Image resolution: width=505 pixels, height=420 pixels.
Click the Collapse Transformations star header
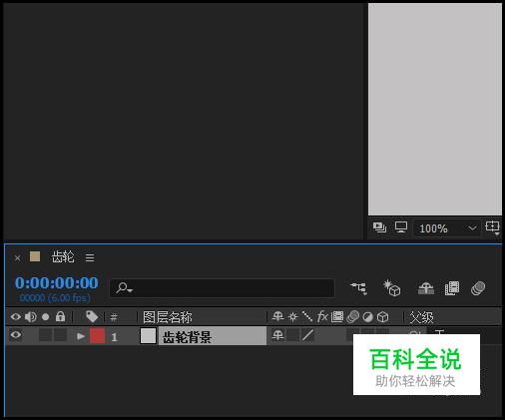pyautogui.click(x=292, y=317)
